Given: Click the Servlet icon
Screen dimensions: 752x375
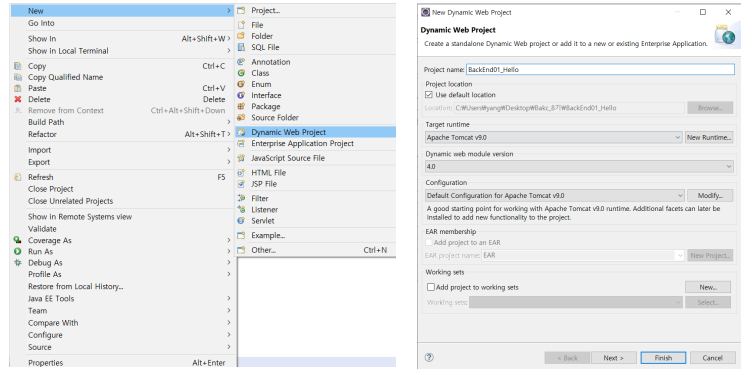Looking at the screenshot, I should (x=242, y=221).
